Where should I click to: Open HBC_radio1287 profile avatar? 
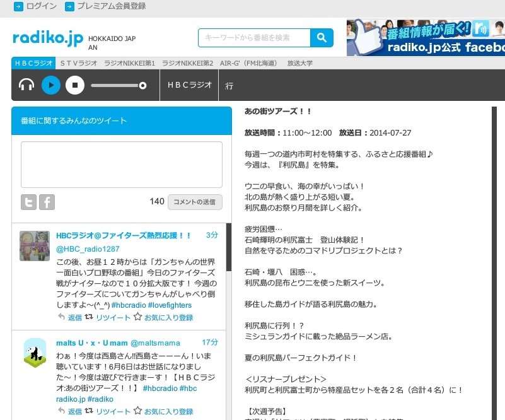tap(35, 246)
